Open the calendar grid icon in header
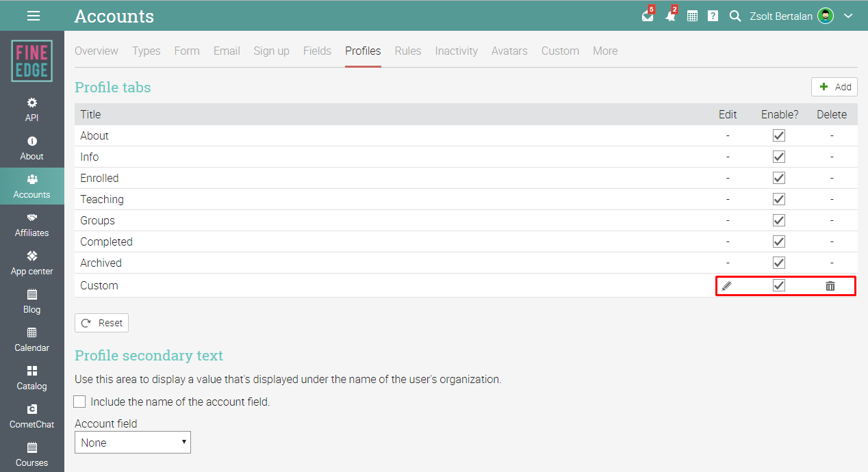The height and width of the screenshot is (472, 868). pyautogui.click(x=692, y=16)
